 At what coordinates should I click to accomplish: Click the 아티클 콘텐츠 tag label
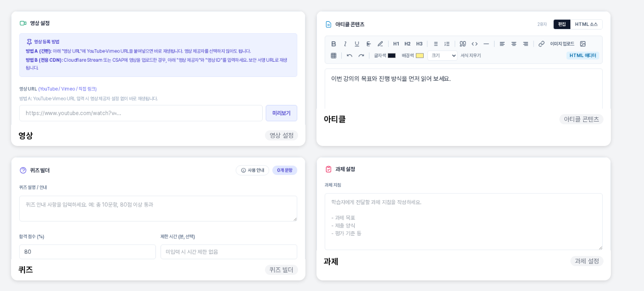[x=581, y=119]
